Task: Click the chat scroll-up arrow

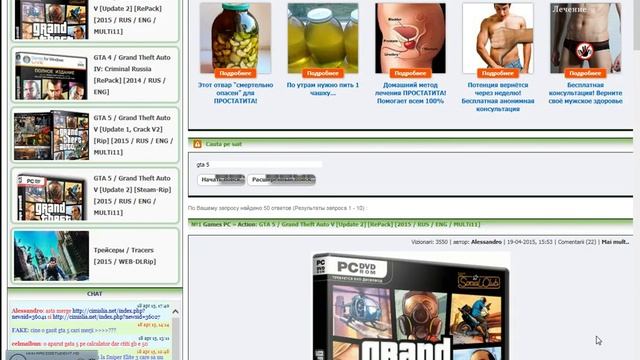Action: 176,312
